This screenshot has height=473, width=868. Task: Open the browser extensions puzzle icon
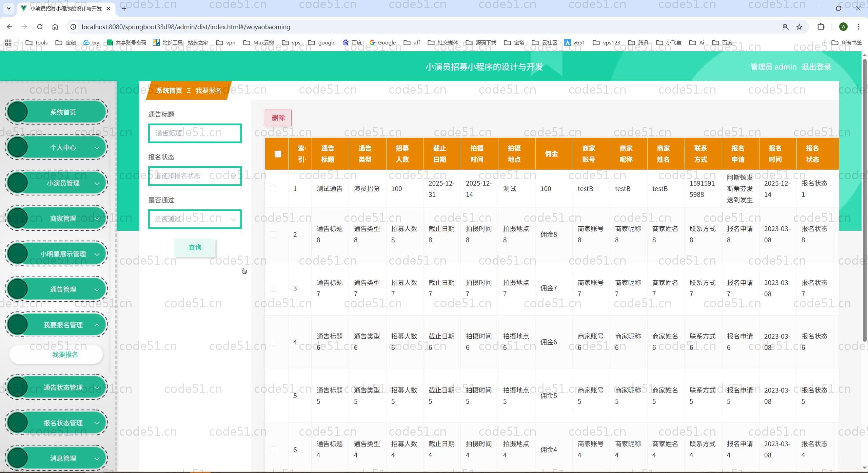coord(821,27)
